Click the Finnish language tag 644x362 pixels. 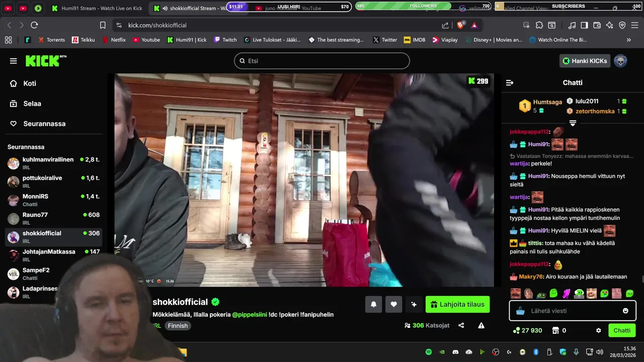click(x=178, y=326)
